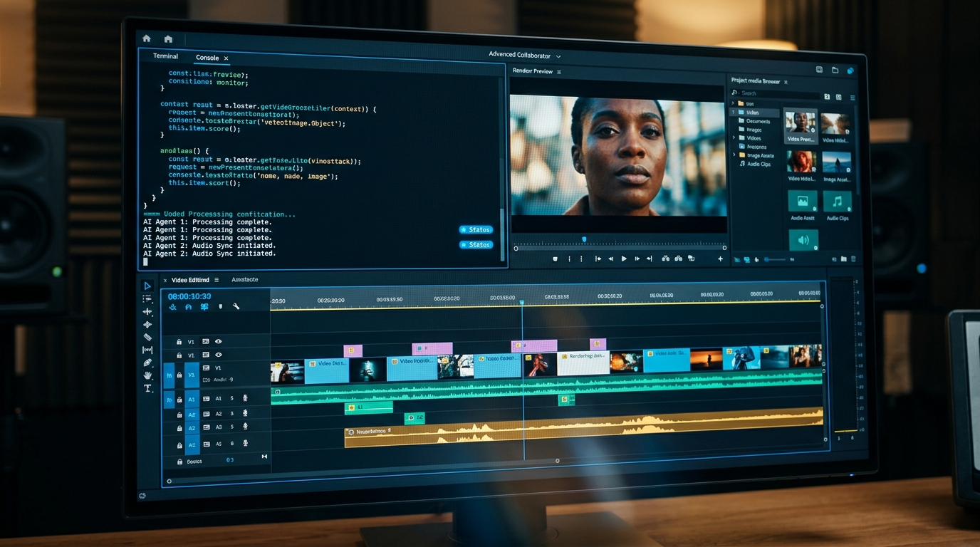Viewport: 980px width, 547px height.
Task: Click Status beside AI Agent 2 Audio Sync
Action: [476, 244]
